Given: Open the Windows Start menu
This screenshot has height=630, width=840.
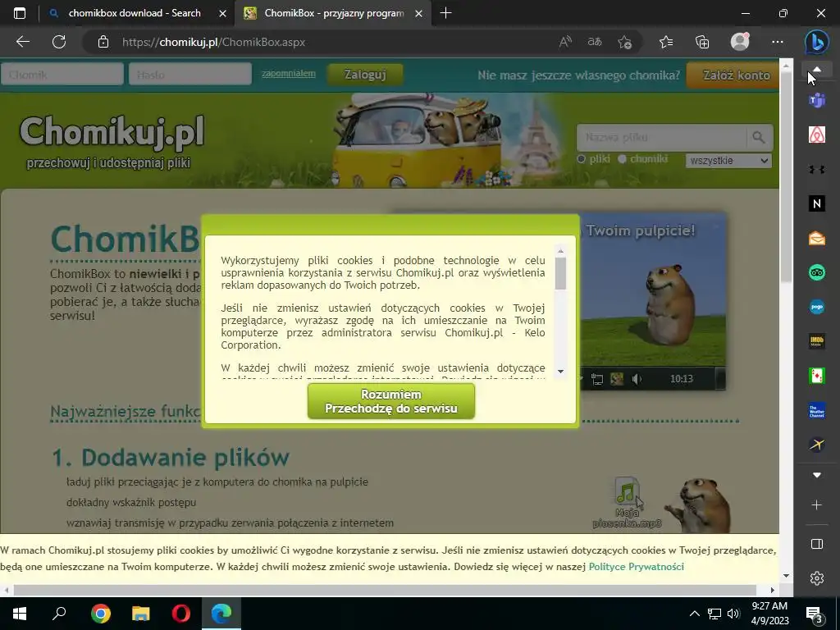Looking at the screenshot, I should 20,614.
